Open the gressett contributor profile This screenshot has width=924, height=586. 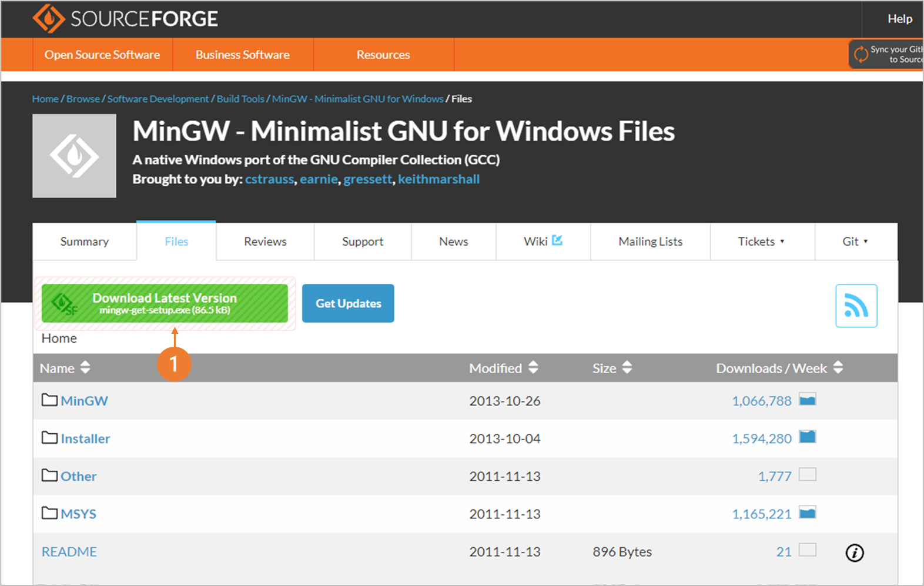click(367, 179)
